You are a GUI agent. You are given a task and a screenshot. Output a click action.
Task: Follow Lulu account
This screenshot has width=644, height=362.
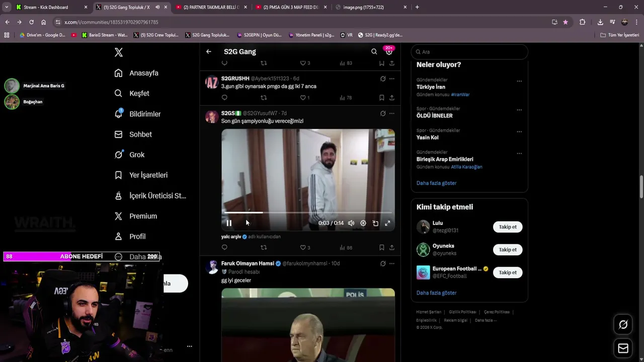(x=508, y=227)
